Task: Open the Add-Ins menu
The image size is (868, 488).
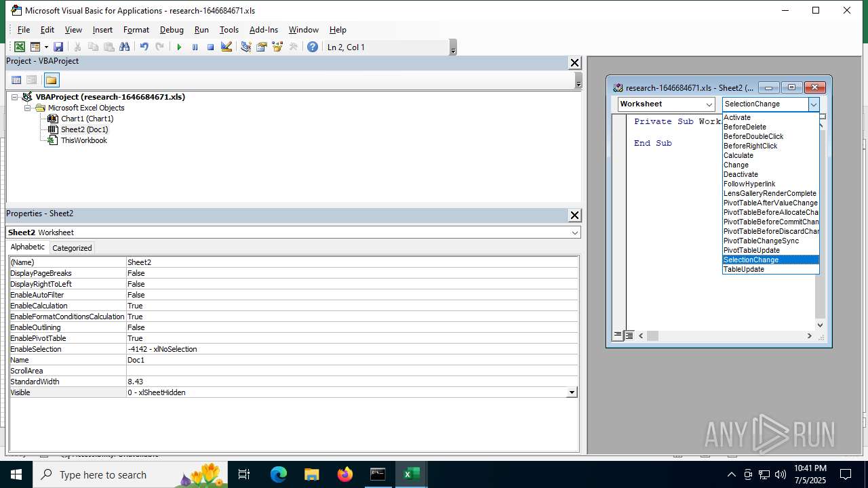Action: pos(264,30)
